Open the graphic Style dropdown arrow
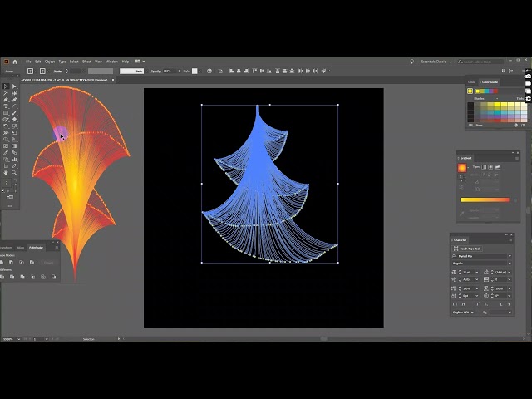 click(200, 71)
